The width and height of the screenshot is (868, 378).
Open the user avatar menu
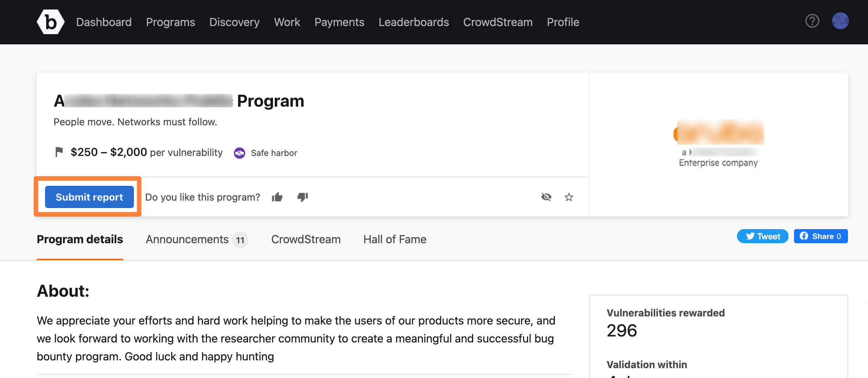point(840,21)
